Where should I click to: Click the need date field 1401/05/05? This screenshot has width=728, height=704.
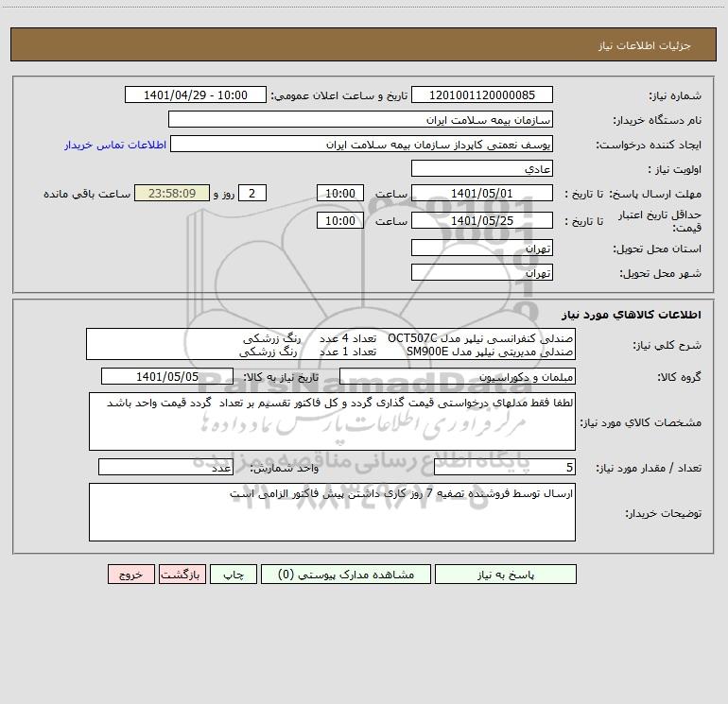(167, 376)
